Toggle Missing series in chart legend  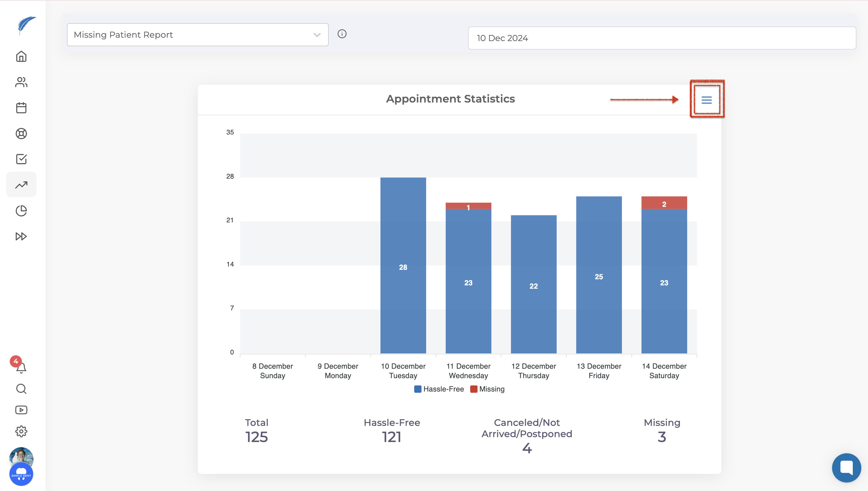point(488,389)
